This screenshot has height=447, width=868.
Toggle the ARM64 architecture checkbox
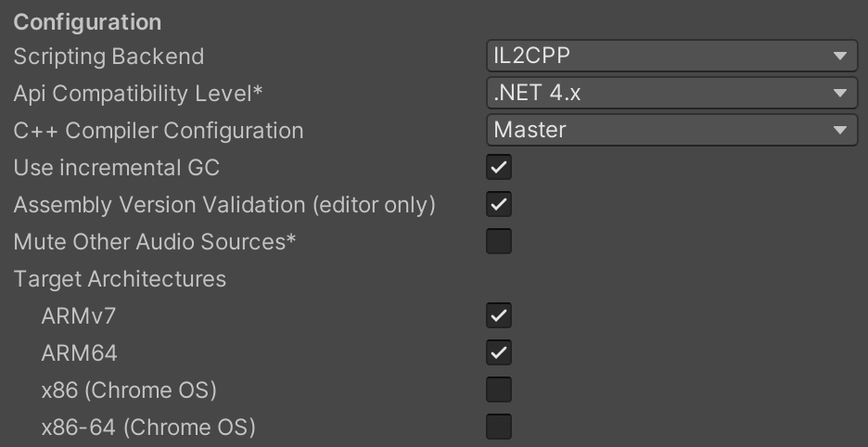pos(499,353)
